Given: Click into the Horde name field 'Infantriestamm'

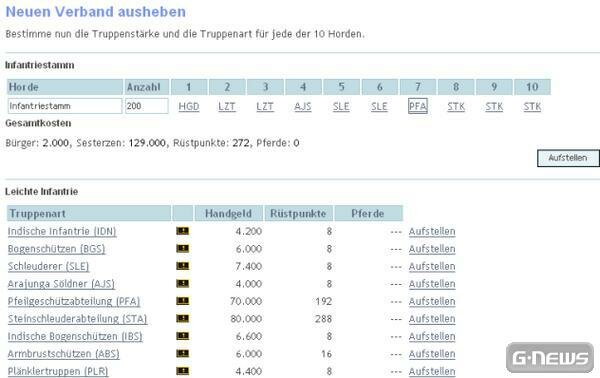Looking at the screenshot, I should pyautogui.click(x=65, y=106).
